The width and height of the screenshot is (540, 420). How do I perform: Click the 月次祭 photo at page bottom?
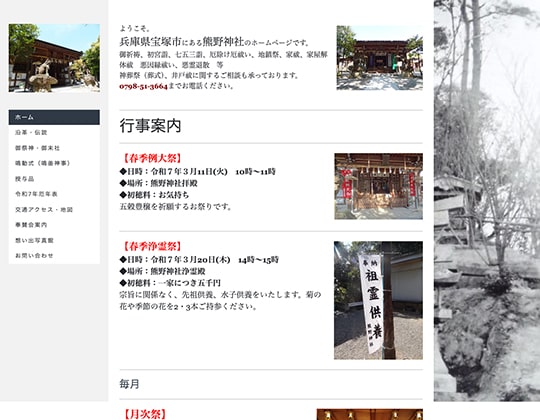370,414
